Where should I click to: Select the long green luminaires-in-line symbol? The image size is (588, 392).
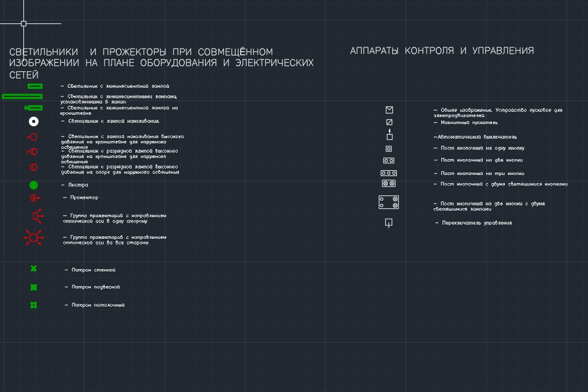pos(22,97)
